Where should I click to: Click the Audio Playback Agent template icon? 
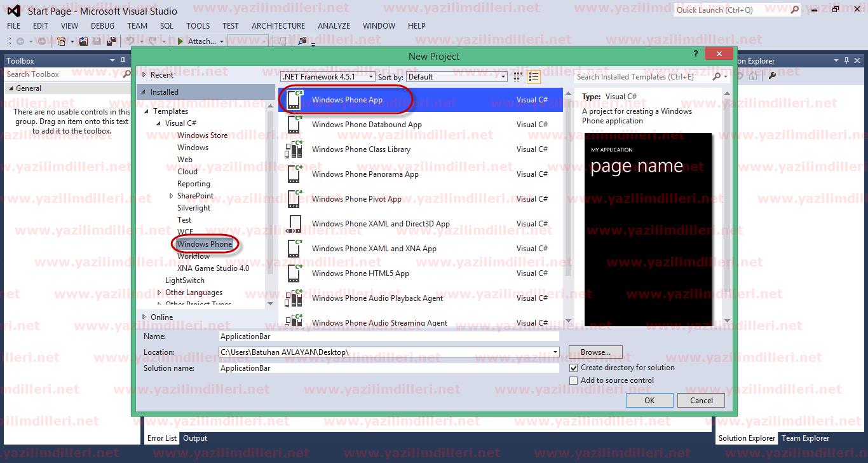[x=294, y=298]
